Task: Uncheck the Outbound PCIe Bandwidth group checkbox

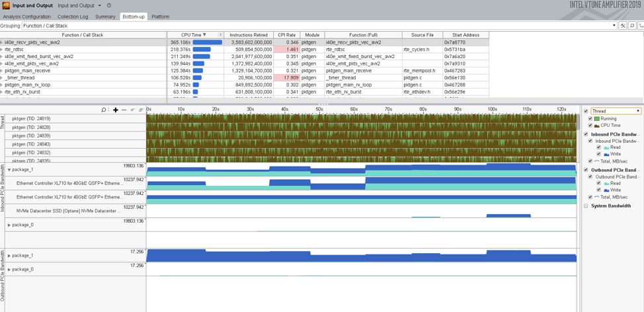Action: (x=586, y=170)
